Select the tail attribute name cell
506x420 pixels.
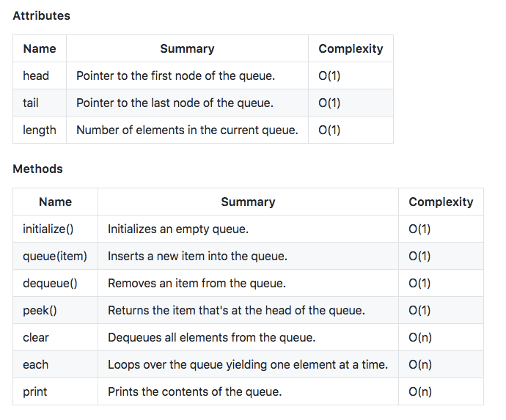(x=31, y=103)
